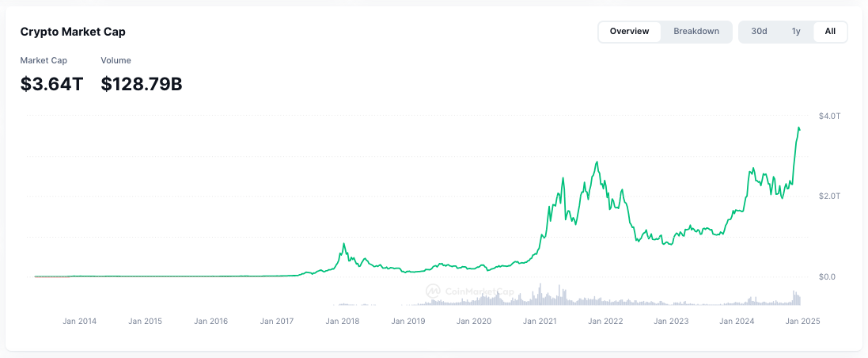Select the All time range
This screenshot has width=868, height=358.
coord(830,32)
